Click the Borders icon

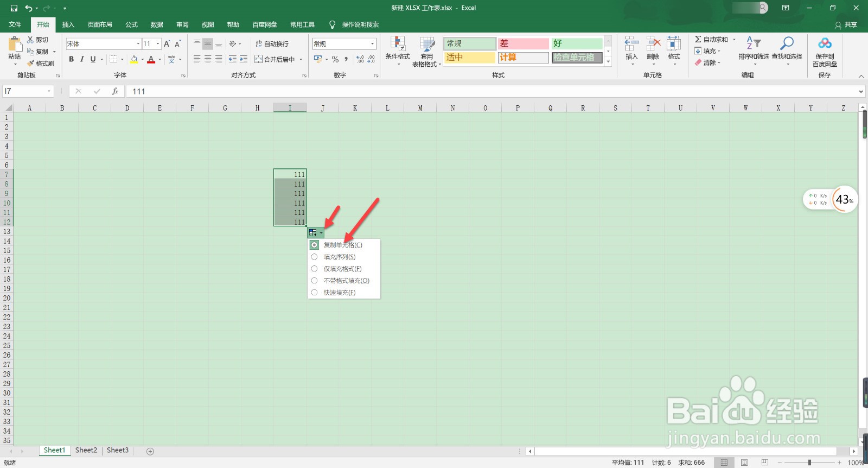point(113,59)
